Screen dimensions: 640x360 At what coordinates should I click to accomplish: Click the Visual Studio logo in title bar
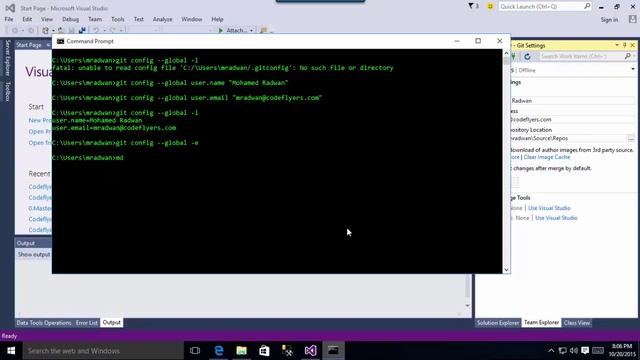coord(10,8)
